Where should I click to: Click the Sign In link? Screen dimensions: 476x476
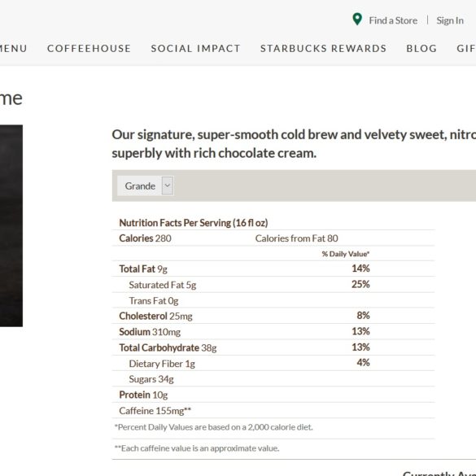click(450, 20)
